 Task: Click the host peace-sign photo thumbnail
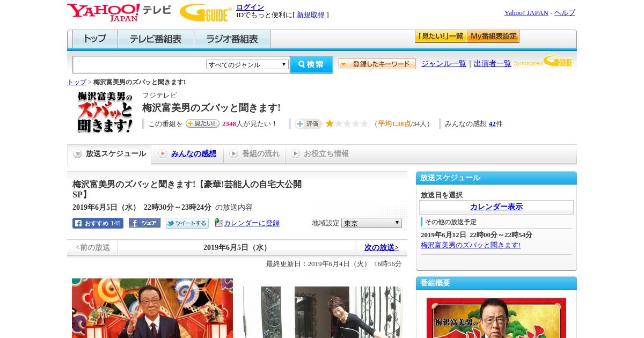pyautogui.click(x=152, y=308)
